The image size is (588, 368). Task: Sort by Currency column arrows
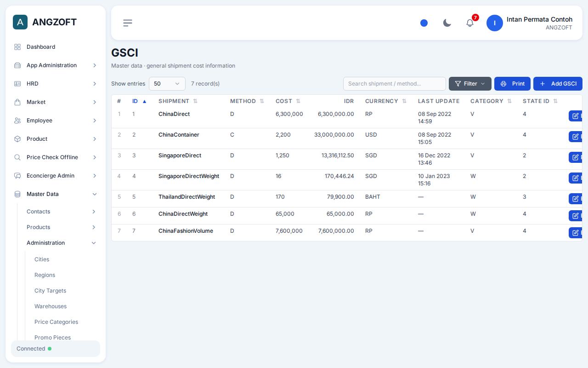tap(404, 101)
